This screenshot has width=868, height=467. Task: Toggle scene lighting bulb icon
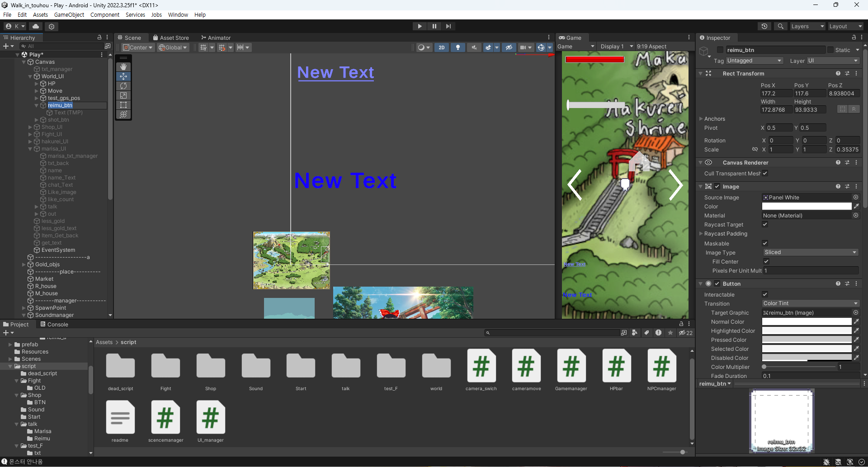pos(458,47)
